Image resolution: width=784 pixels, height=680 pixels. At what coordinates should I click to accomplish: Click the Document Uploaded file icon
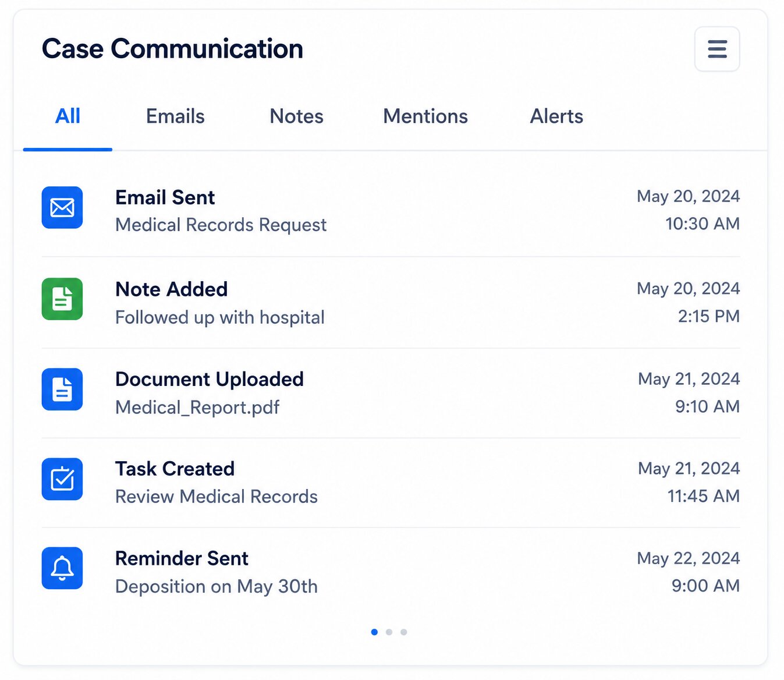pos(62,389)
